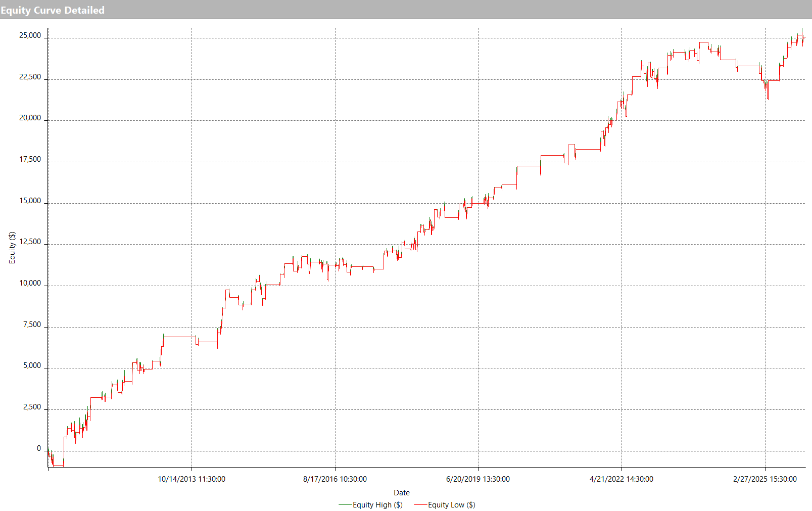Click the Equity Curve Detailed title bar
The width and height of the screenshot is (812, 511).
coord(53,10)
